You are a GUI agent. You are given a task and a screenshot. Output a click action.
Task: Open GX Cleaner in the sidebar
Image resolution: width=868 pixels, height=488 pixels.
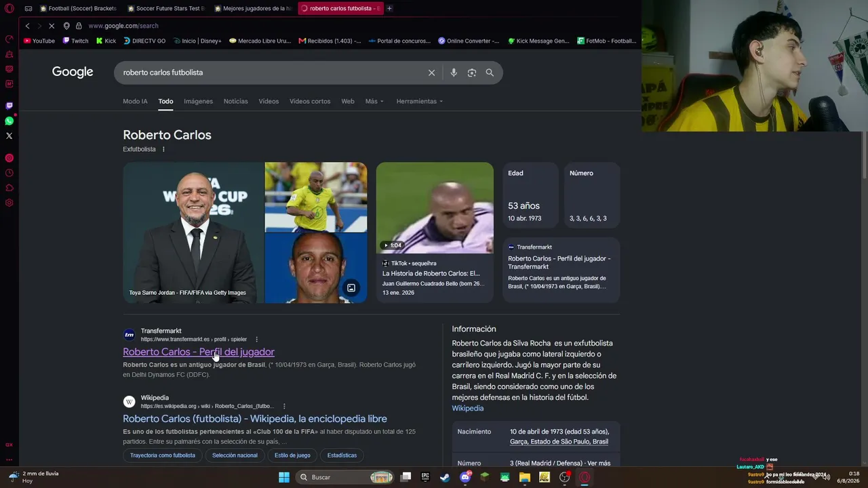point(9,54)
